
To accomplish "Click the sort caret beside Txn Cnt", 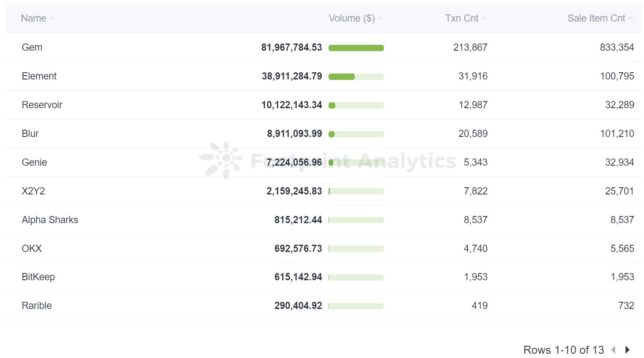I will coord(484,19).
